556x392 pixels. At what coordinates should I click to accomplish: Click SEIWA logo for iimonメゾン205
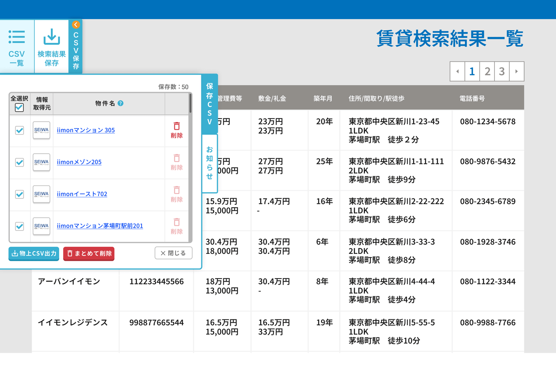(x=41, y=162)
